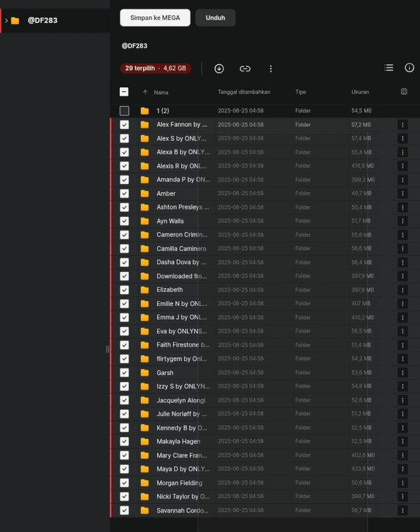Open the info panel icon
Image resolution: width=420 pixels, height=532 pixels.
(409, 68)
